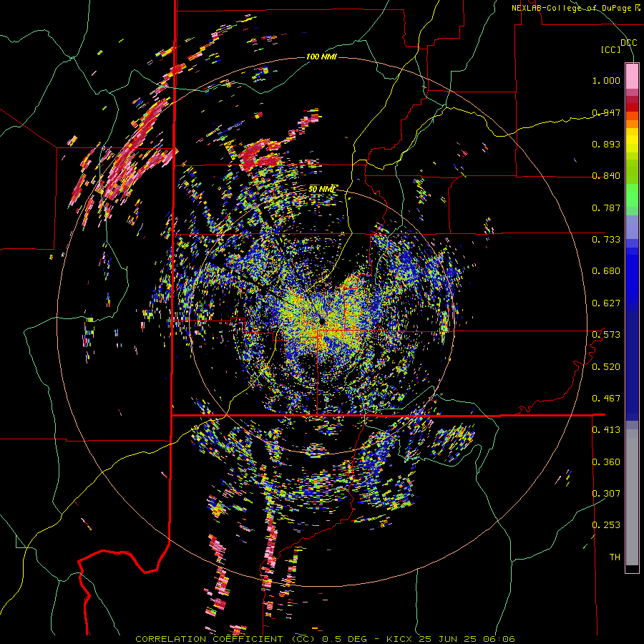Click the 100 NMI range ring label
Viewport: 644px width, 644px height.
point(321,57)
